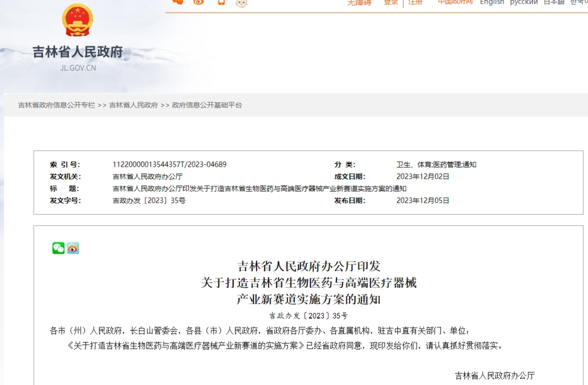Image resolution: width=588 pixels, height=385 pixels.
Task: Click the elderly mode face icon
Action: (x=241, y=3)
